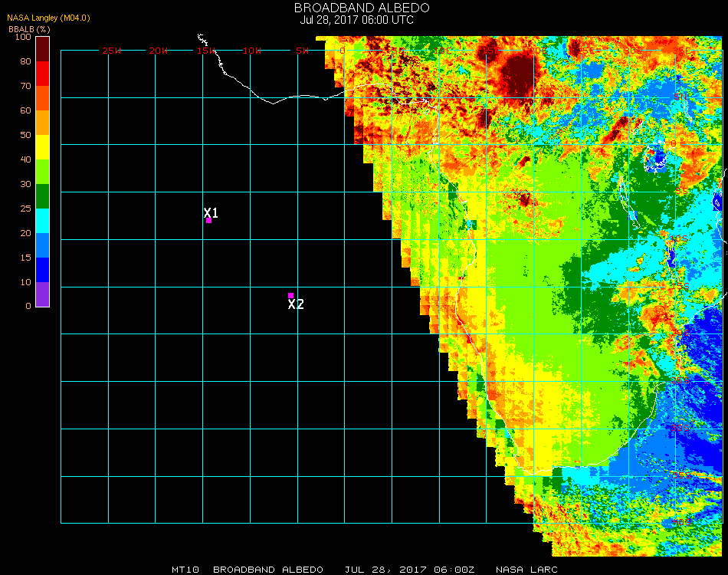
Task: Click the legend value '20'
Action: [x=25, y=233]
